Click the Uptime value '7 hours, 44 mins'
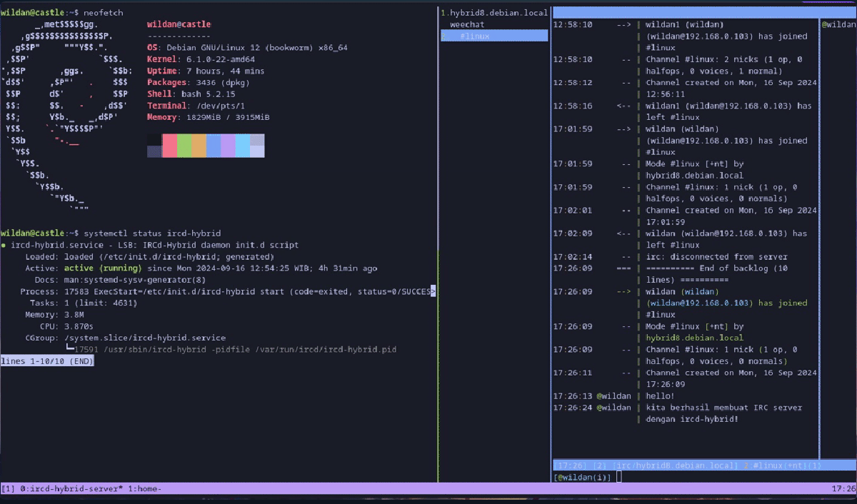 pyautogui.click(x=225, y=71)
